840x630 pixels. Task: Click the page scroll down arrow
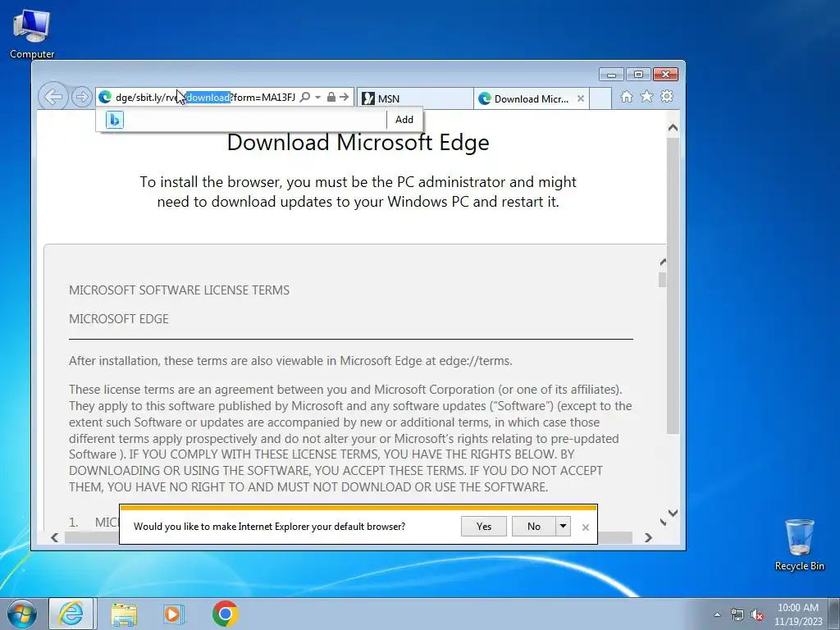673,513
